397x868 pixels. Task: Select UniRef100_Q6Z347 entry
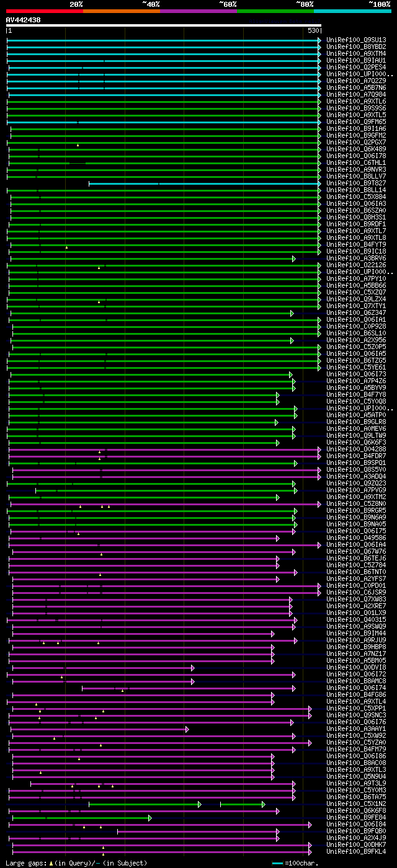[356, 312]
